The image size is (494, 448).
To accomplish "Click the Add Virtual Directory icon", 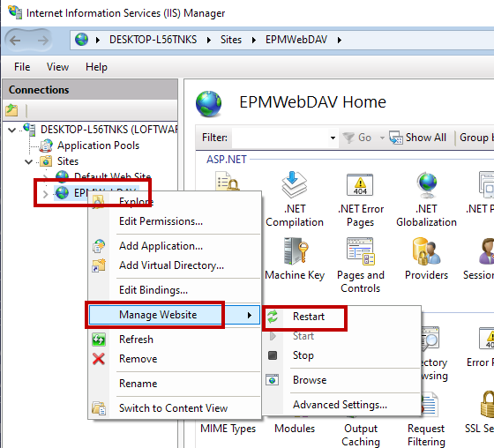I will [x=99, y=265].
